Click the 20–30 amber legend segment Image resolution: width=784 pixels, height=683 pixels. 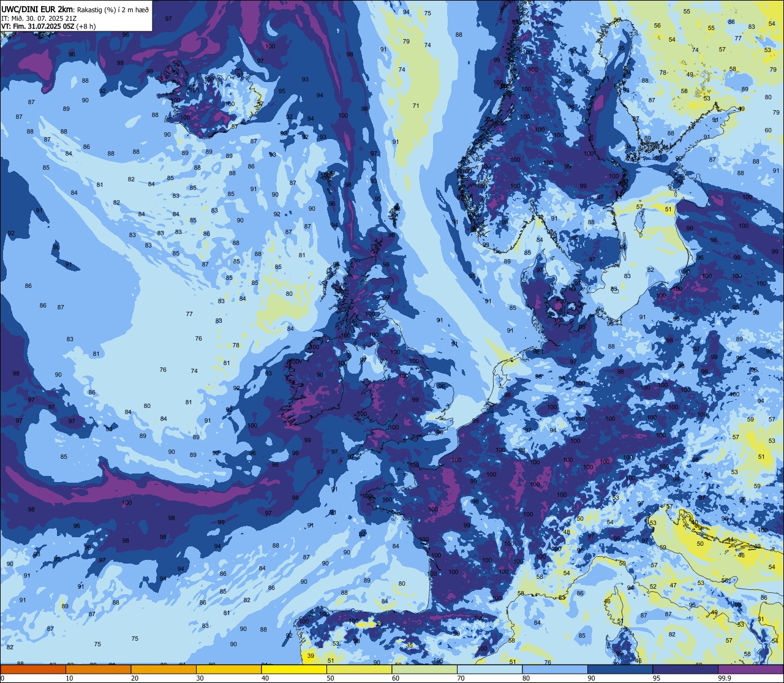click(164, 669)
